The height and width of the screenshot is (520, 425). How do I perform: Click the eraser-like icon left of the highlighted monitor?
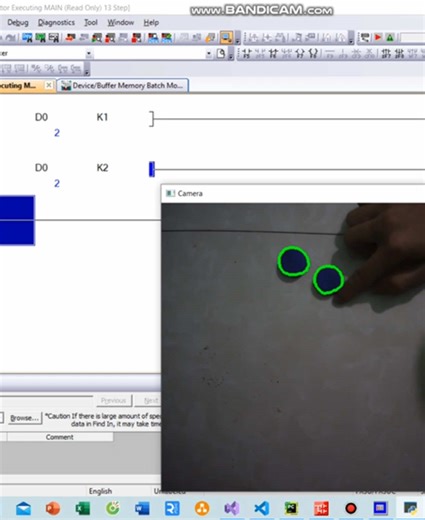[210, 38]
